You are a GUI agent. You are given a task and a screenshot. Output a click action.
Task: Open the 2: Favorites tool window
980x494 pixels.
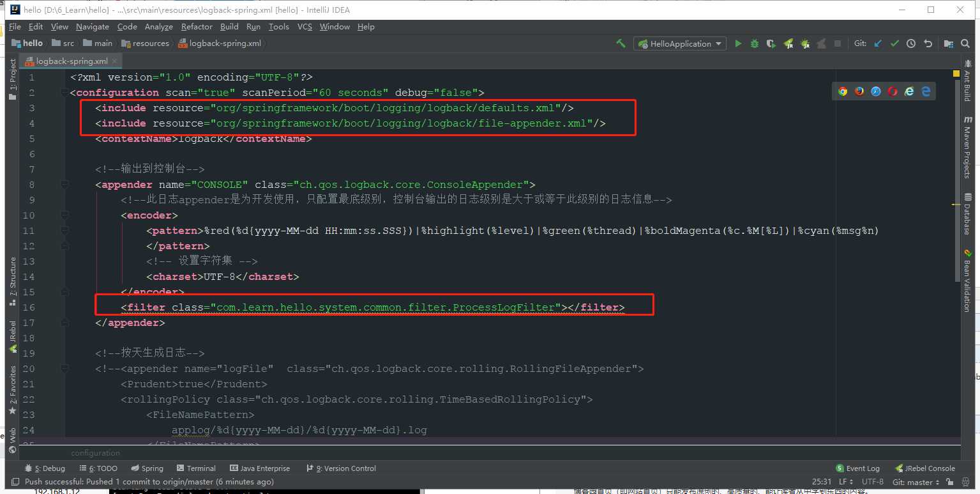click(12, 390)
